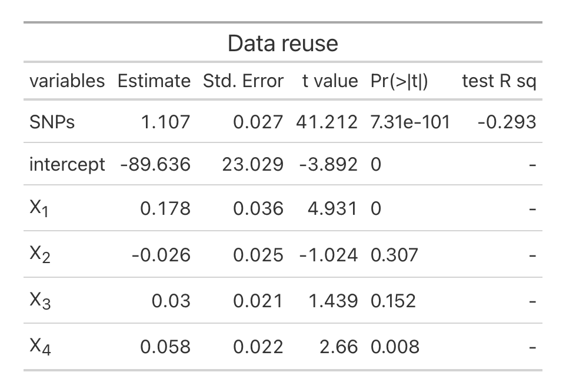The width and height of the screenshot is (566, 392).
Task: Select the X2 p-value 0.307
Action: point(394,255)
